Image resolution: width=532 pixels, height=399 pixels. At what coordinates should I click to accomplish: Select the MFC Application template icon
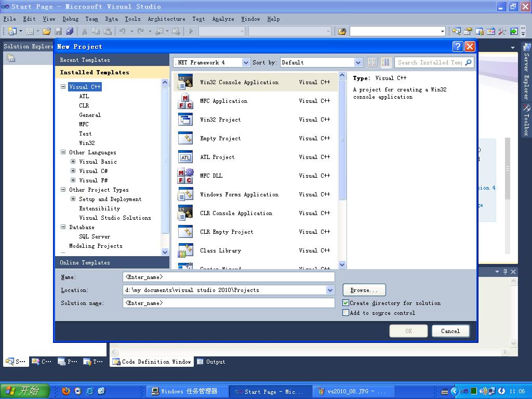[x=185, y=101]
